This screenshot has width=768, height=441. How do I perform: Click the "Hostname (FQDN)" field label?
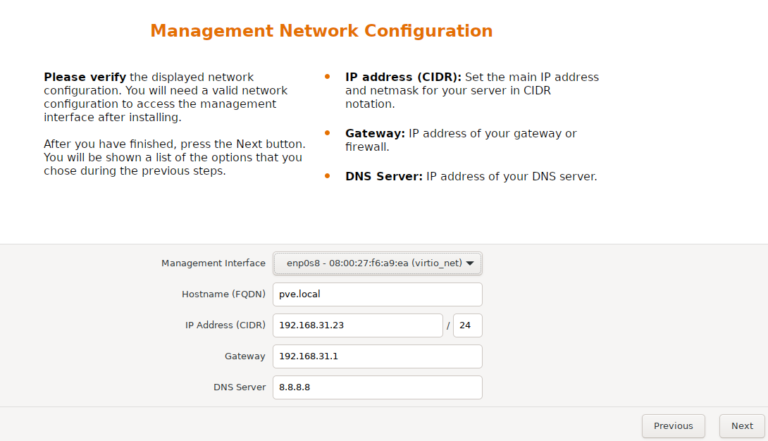(223, 294)
